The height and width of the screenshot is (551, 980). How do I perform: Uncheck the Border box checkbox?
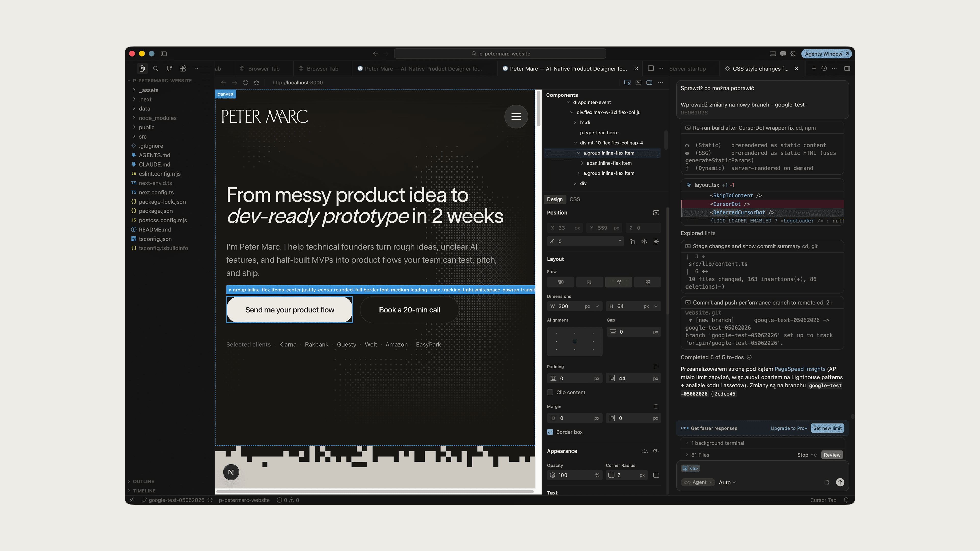pyautogui.click(x=550, y=432)
